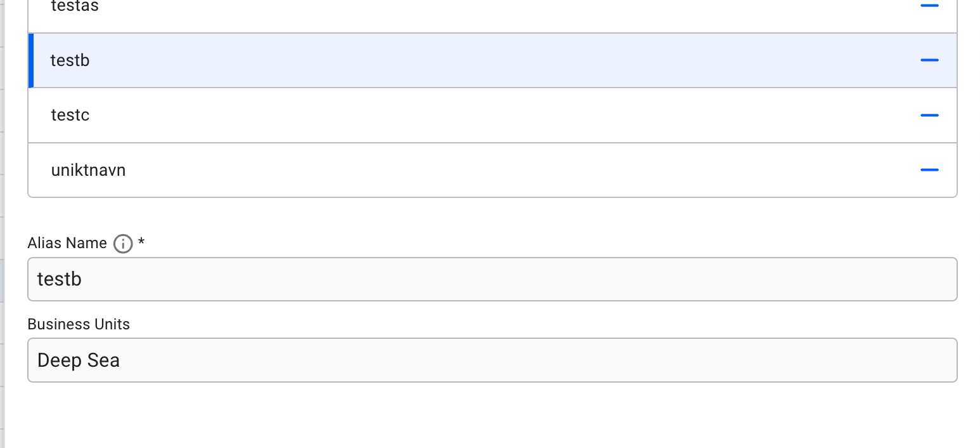The image size is (980, 448).
Task: Click the Business Units label text
Action: pos(79,324)
